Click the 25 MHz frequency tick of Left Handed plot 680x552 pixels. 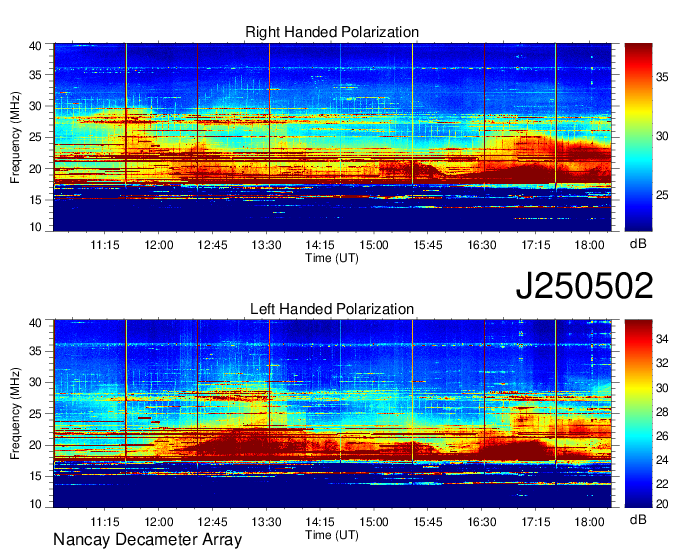coord(35,414)
